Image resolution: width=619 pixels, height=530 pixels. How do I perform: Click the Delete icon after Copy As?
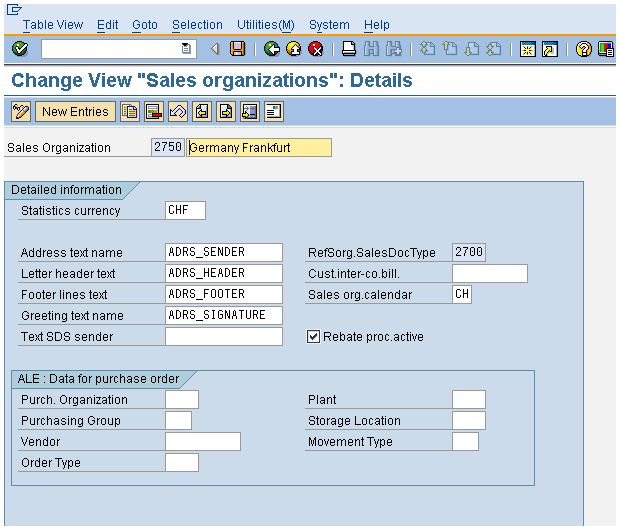pyautogui.click(x=154, y=111)
